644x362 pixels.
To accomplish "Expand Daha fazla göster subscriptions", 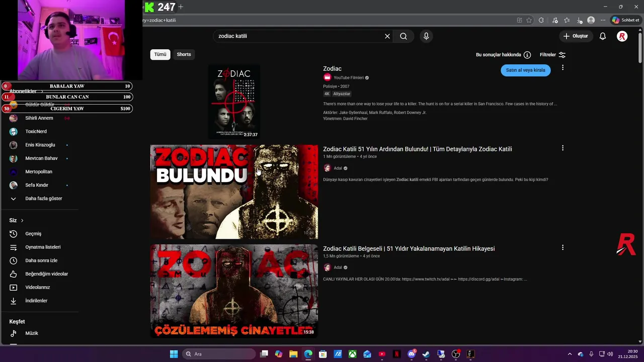I will (x=43, y=199).
